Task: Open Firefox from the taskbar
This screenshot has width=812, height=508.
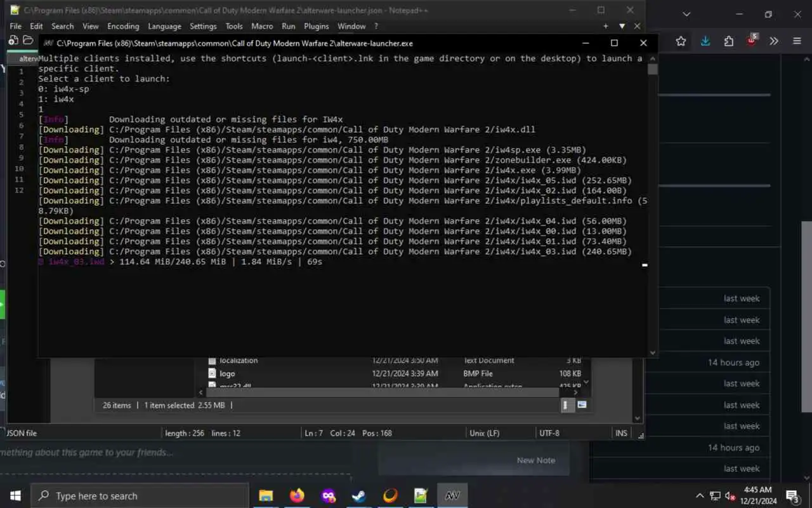Action: (x=297, y=496)
